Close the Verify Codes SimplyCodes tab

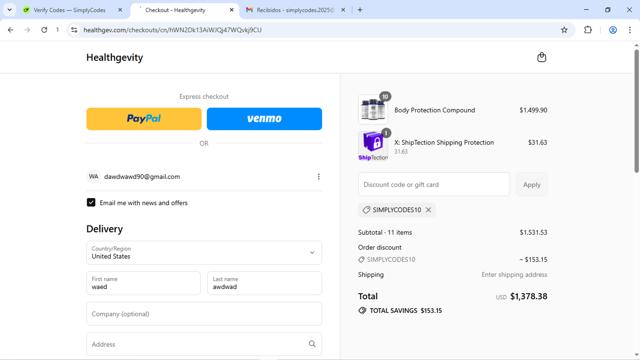120,10
